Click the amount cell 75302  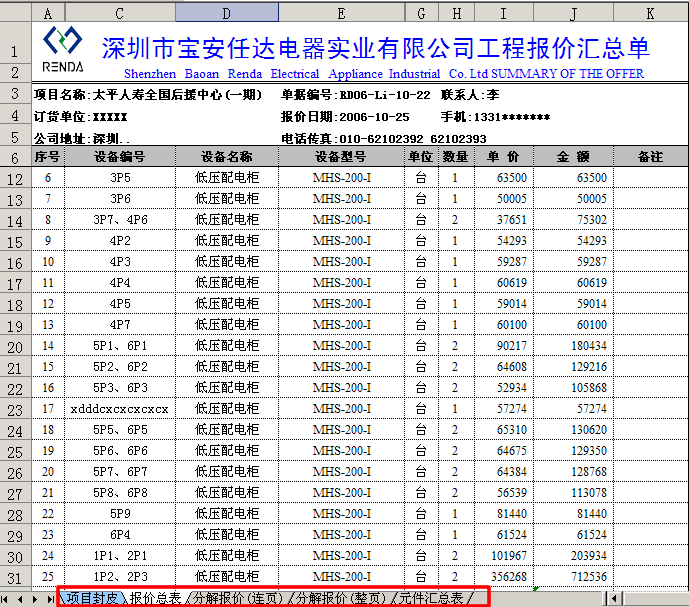tap(573, 220)
